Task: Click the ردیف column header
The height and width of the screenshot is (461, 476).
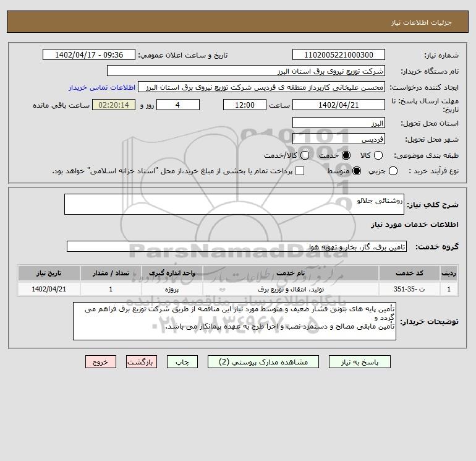Action: (x=449, y=273)
